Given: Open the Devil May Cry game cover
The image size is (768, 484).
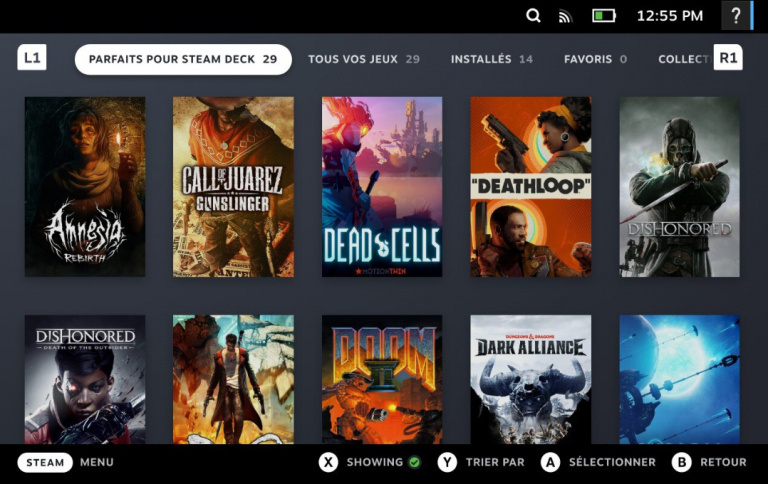Looking at the screenshot, I should pyautogui.click(x=233, y=379).
